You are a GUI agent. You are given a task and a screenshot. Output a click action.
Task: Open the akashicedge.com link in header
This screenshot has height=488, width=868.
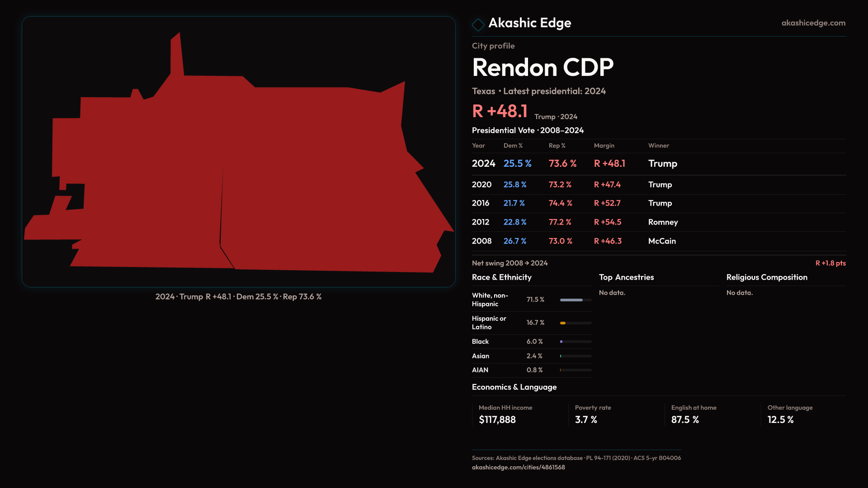pos(813,23)
